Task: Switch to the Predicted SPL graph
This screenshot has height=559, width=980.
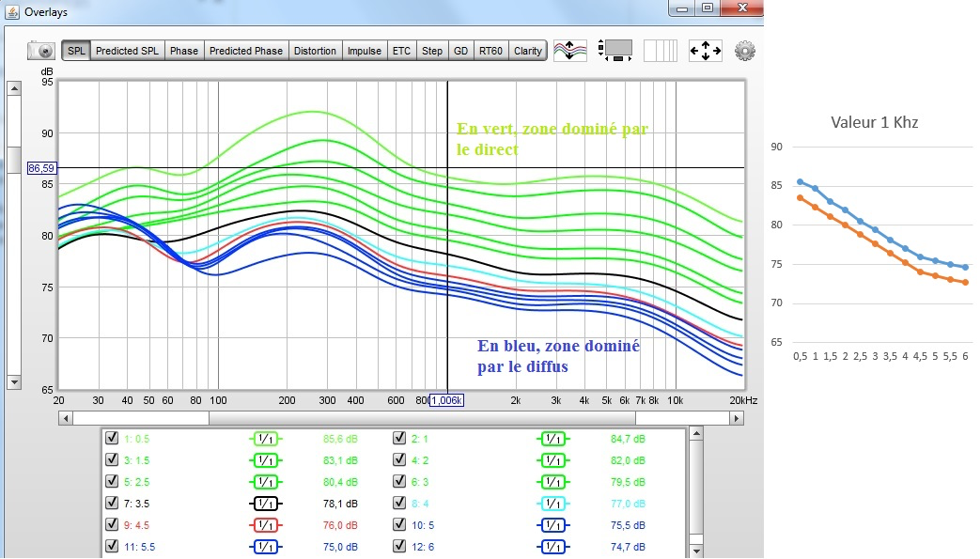Action: click(x=128, y=51)
